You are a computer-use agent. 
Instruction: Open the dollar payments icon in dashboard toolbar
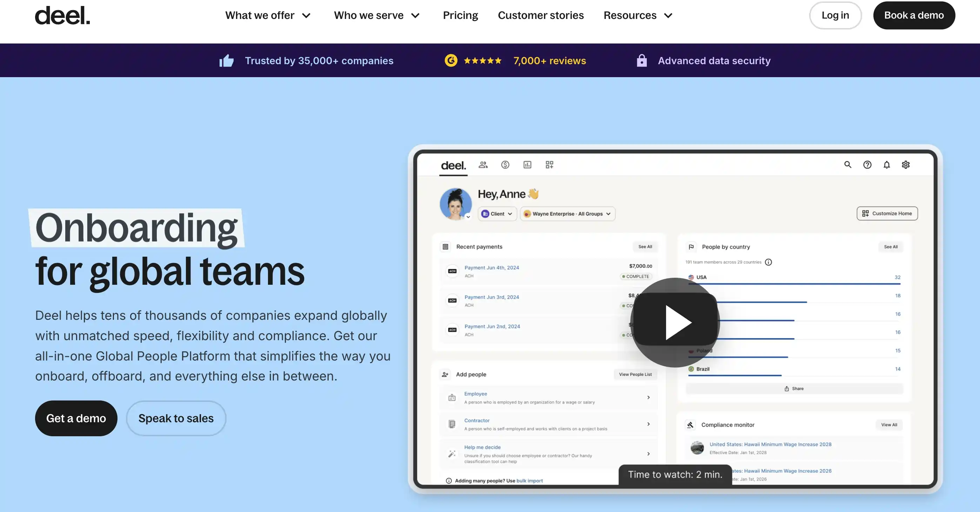pos(505,165)
